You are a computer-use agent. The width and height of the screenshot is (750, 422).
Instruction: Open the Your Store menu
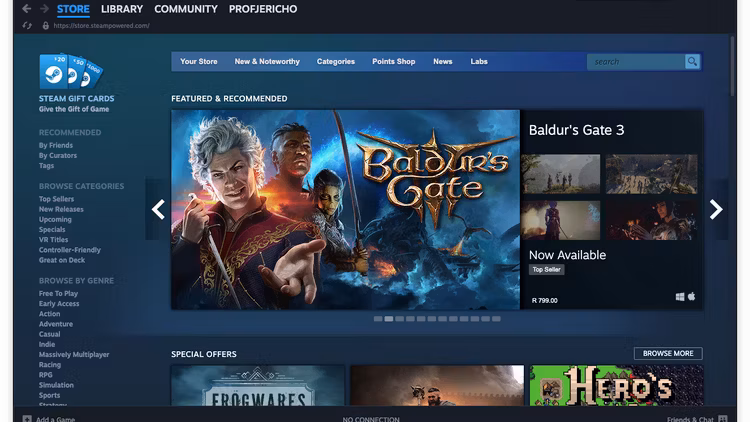click(x=199, y=61)
